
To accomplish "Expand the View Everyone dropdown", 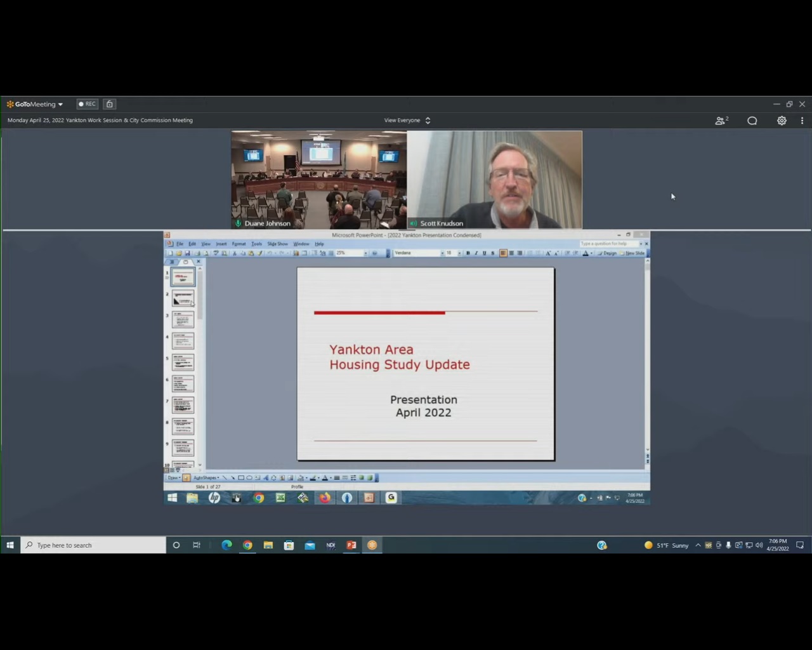I will point(407,121).
